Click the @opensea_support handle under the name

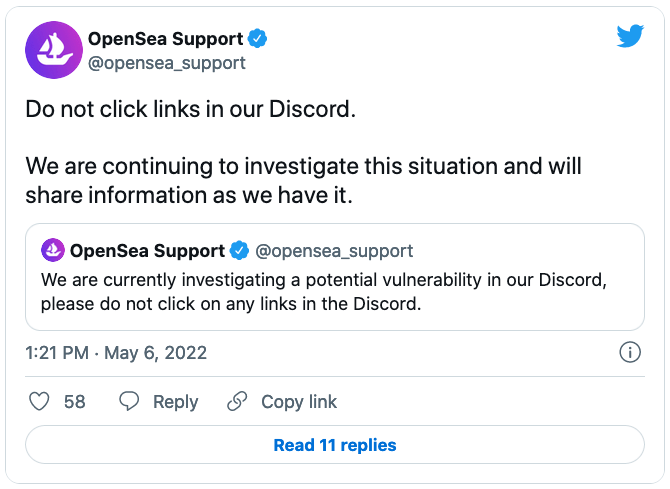click(x=167, y=63)
